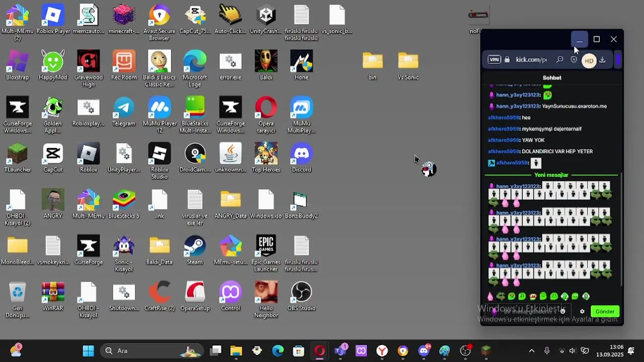
Task: Open Microsoft Store taskbar icon
Action: [x=298, y=351]
